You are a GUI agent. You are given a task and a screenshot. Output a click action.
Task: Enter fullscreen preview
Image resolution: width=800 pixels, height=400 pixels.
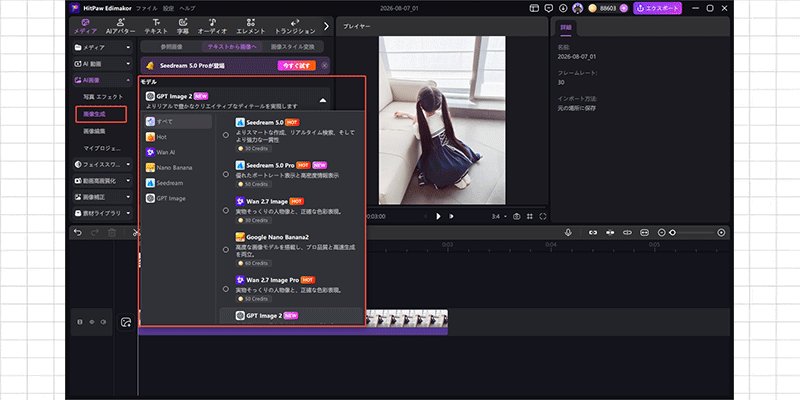pos(543,216)
